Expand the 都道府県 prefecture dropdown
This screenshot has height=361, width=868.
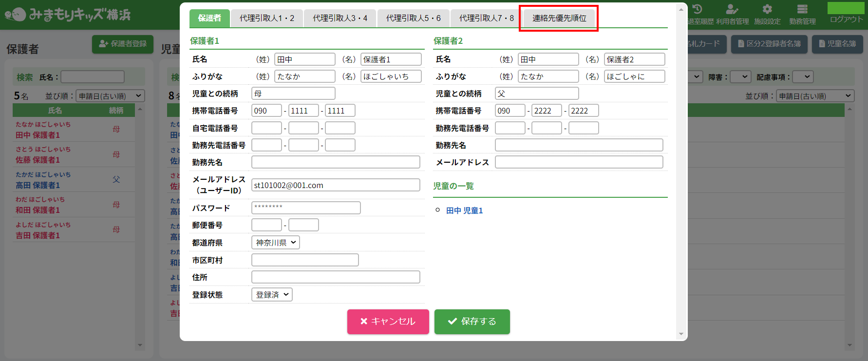tap(276, 243)
